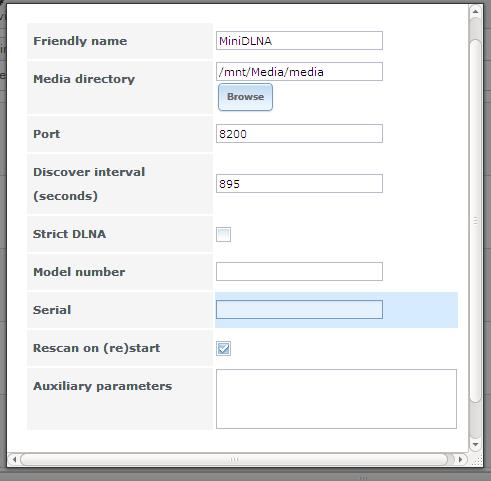The width and height of the screenshot is (491, 481).
Task: Click into the Media directory path field
Action: 299,72
